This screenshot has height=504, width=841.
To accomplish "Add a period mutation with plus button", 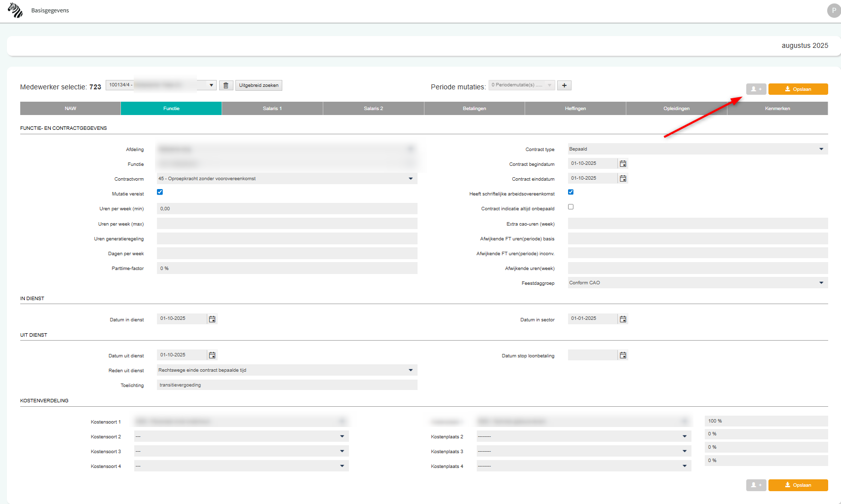I will 564,85.
